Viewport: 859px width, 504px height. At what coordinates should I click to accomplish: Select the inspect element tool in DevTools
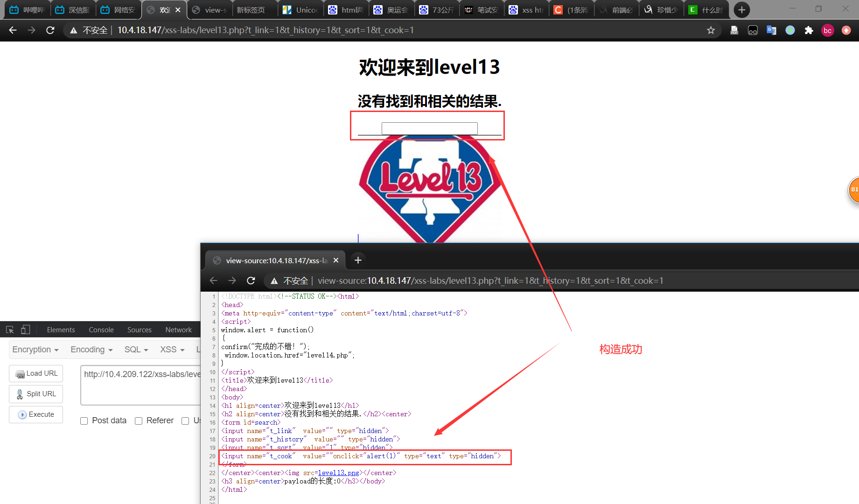(x=9, y=329)
